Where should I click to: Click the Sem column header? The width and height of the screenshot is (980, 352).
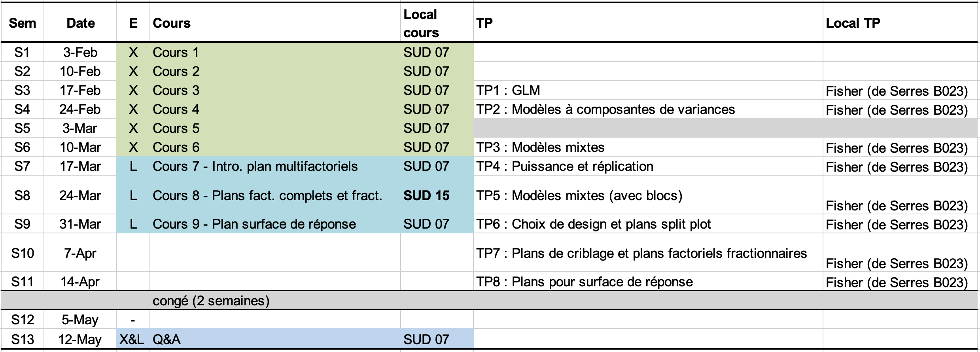(x=22, y=23)
